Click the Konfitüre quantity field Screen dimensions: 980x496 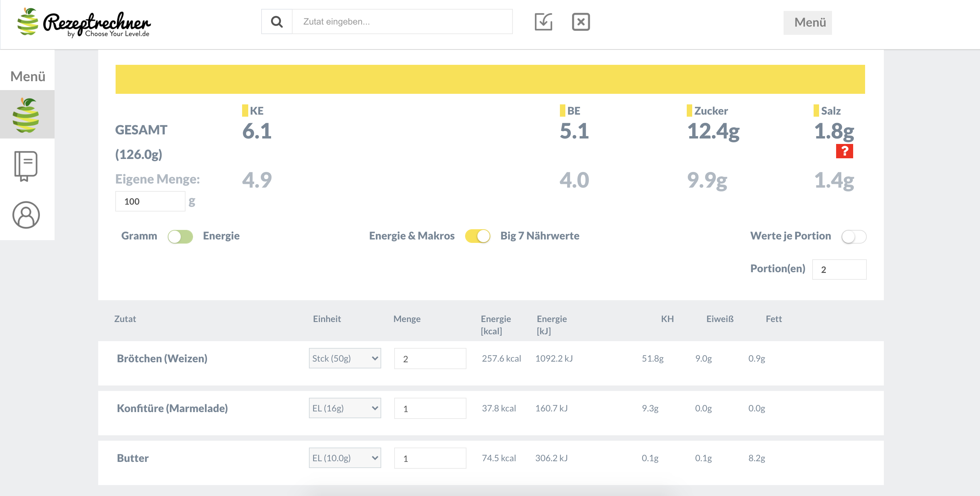[x=430, y=408]
